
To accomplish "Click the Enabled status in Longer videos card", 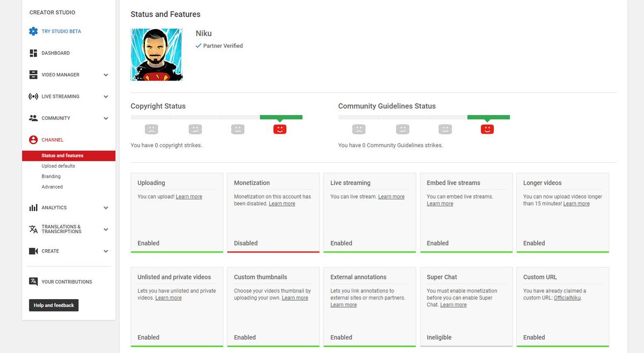I will coord(534,243).
